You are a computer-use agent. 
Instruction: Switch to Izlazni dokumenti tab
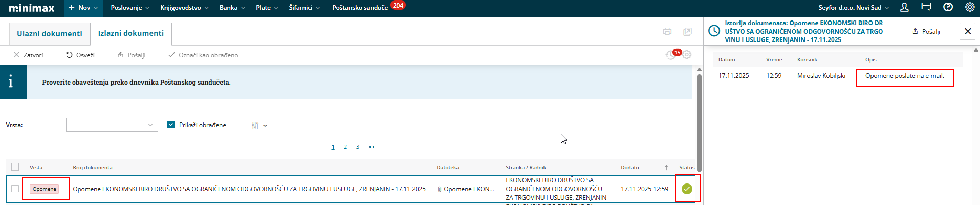[131, 33]
